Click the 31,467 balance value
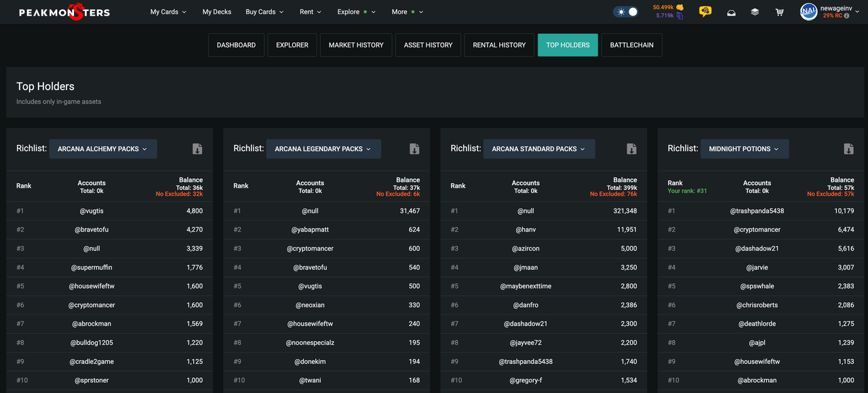This screenshot has width=868, height=393. pos(408,211)
